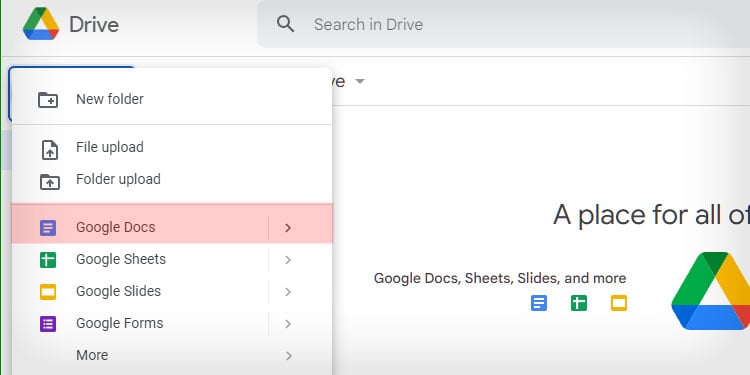Click the blue Google Docs menu icon
Viewport: 750px width, 375px height.
pos(48,228)
